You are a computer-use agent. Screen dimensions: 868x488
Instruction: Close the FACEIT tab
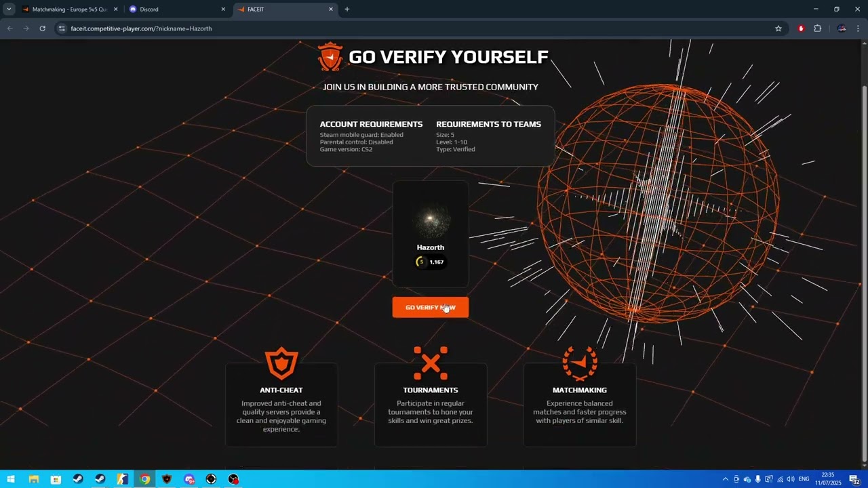tap(331, 9)
